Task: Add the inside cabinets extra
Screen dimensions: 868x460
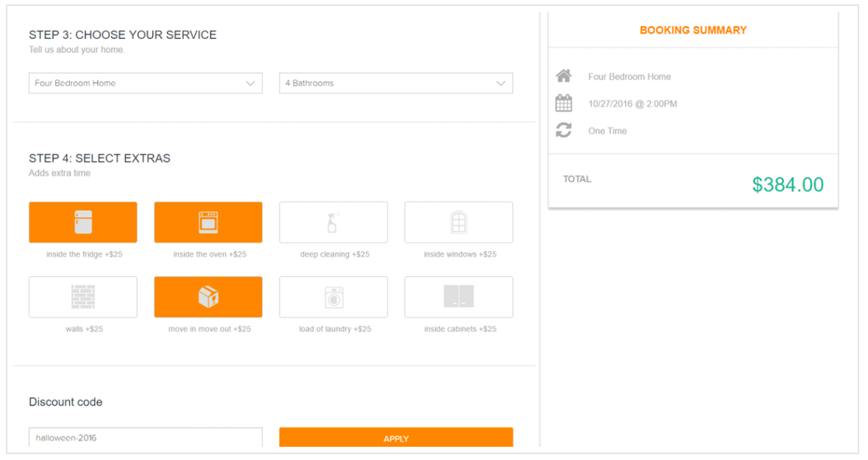Action: tap(459, 297)
